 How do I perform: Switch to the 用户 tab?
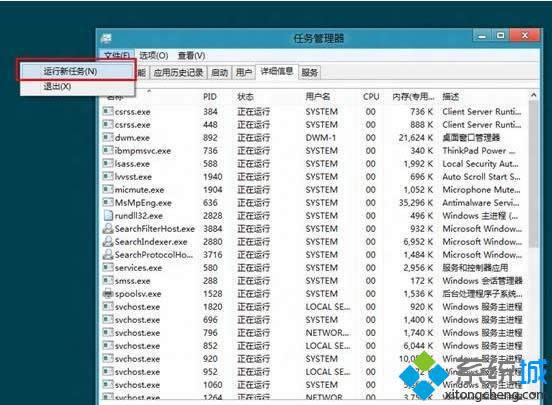244,73
